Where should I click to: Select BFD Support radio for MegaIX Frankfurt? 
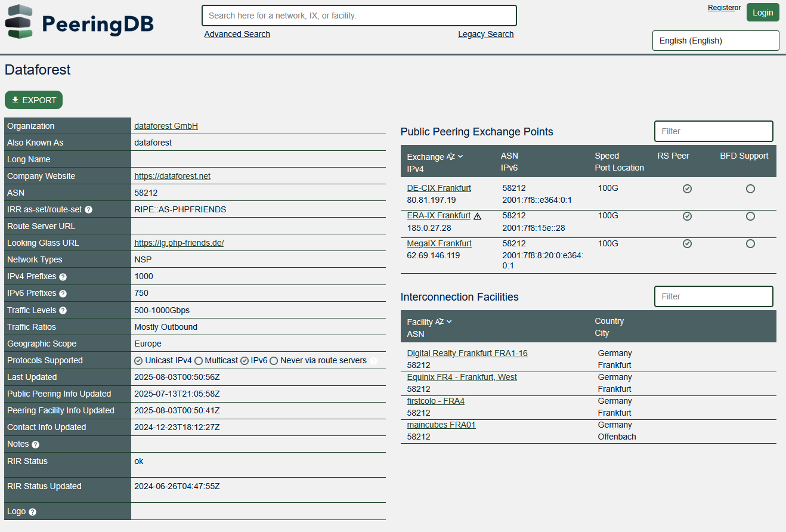pos(750,243)
